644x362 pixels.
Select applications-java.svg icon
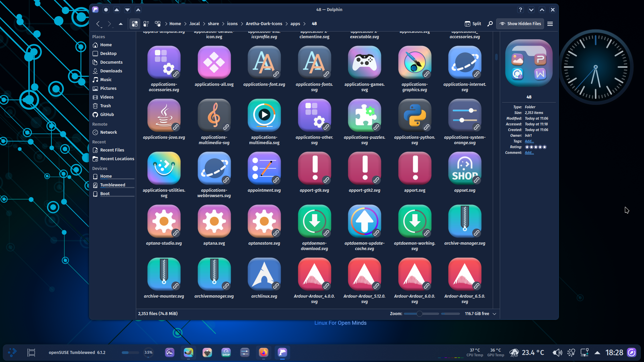164,115
